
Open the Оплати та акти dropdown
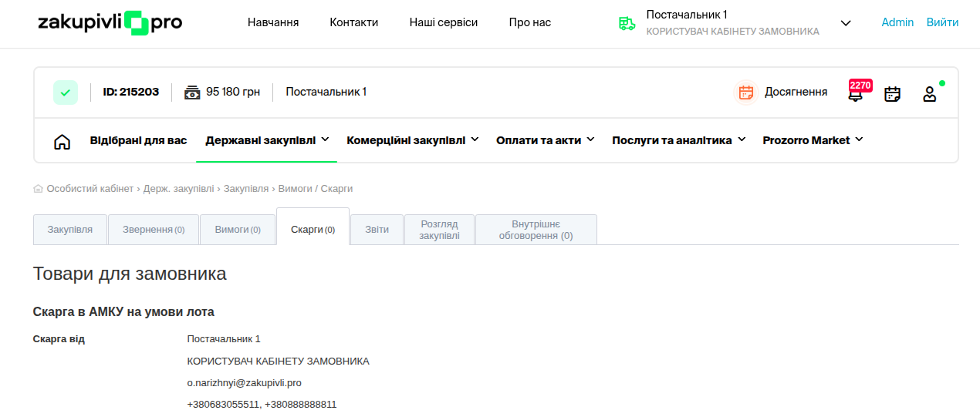coord(545,140)
